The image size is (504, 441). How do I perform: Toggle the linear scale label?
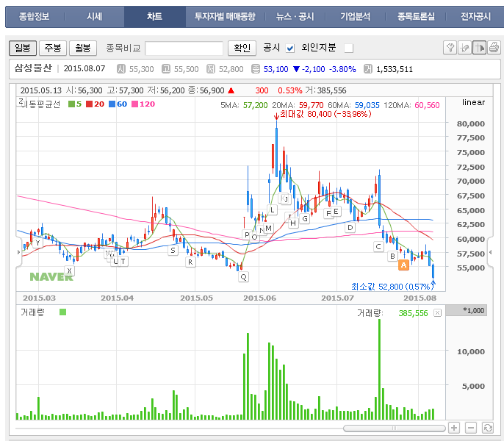pyautogui.click(x=473, y=102)
